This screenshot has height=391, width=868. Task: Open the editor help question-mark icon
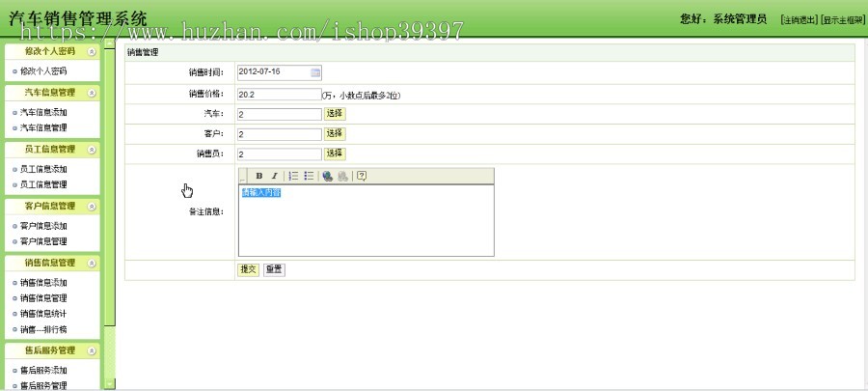click(x=362, y=176)
